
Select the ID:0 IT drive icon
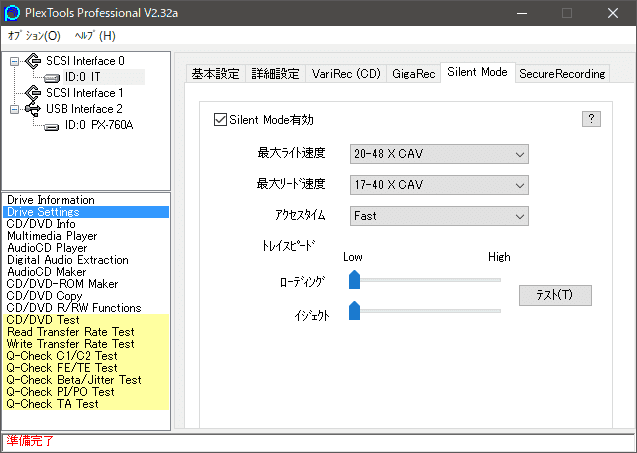(x=52, y=77)
